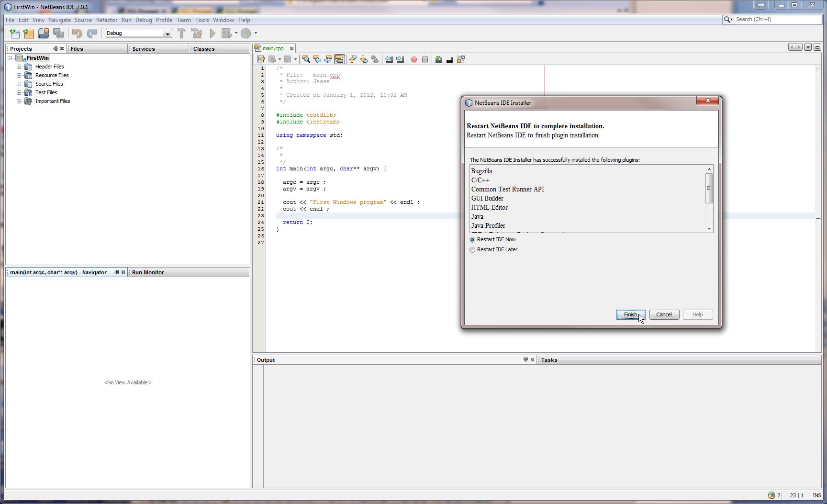Collapse the FirstWin project node
827x504 pixels.
point(10,58)
